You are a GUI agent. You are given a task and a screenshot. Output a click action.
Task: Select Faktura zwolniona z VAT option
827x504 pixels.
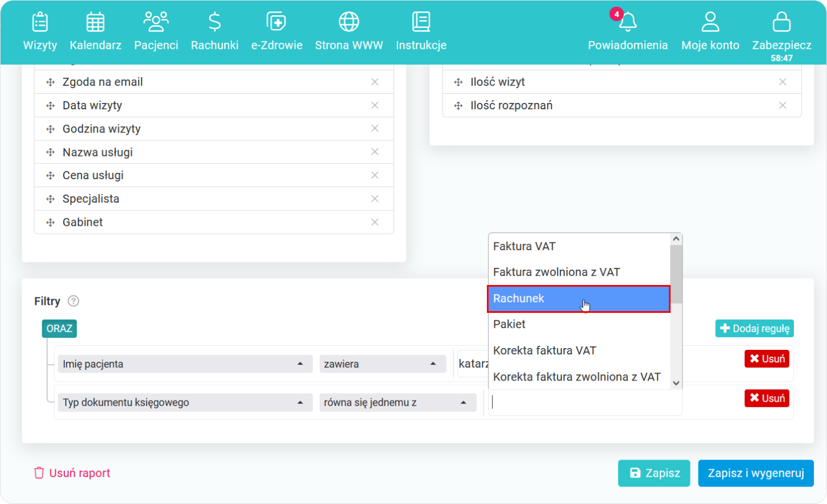579,272
